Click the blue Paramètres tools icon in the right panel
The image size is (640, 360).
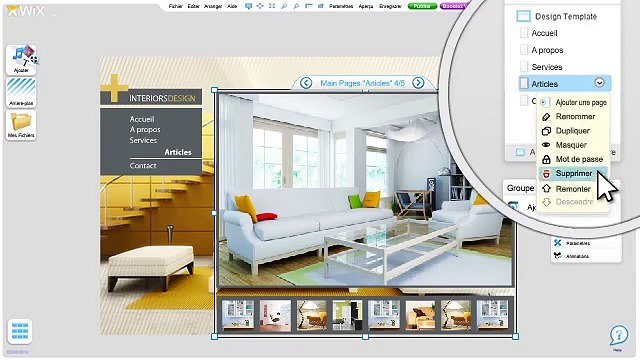click(x=558, y=243)
